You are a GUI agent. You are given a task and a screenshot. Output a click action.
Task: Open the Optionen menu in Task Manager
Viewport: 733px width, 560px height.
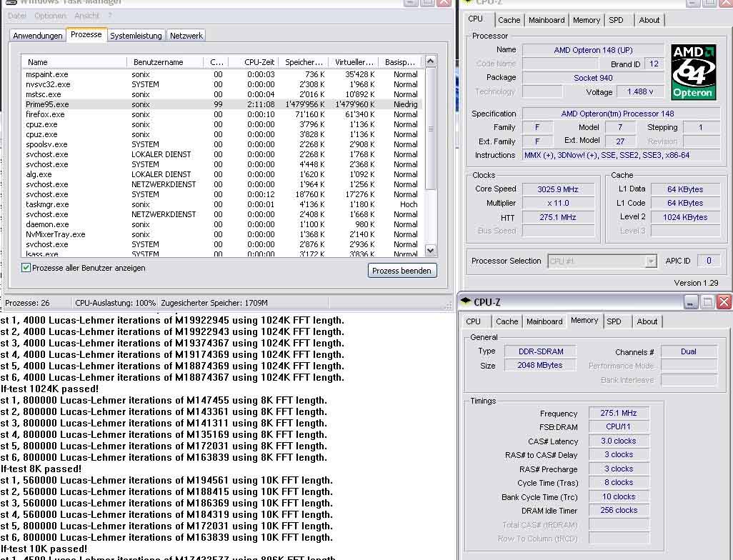coord(50,16)
